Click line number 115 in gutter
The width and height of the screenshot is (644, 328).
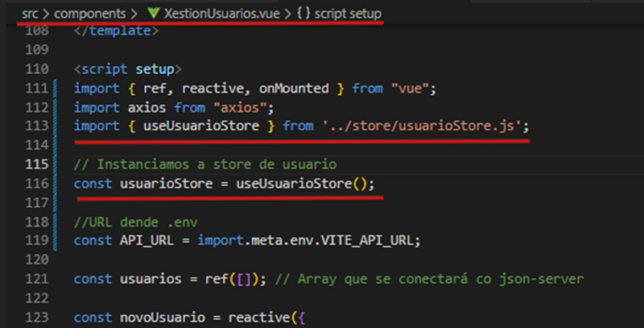pos(37,164)
